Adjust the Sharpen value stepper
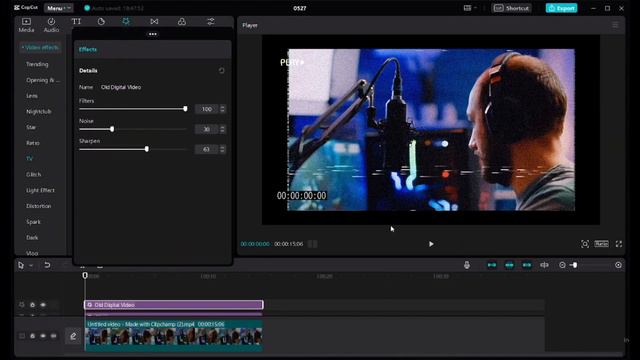Image resolution: width=640 pixels, height=360 pixels. point(222,149)
